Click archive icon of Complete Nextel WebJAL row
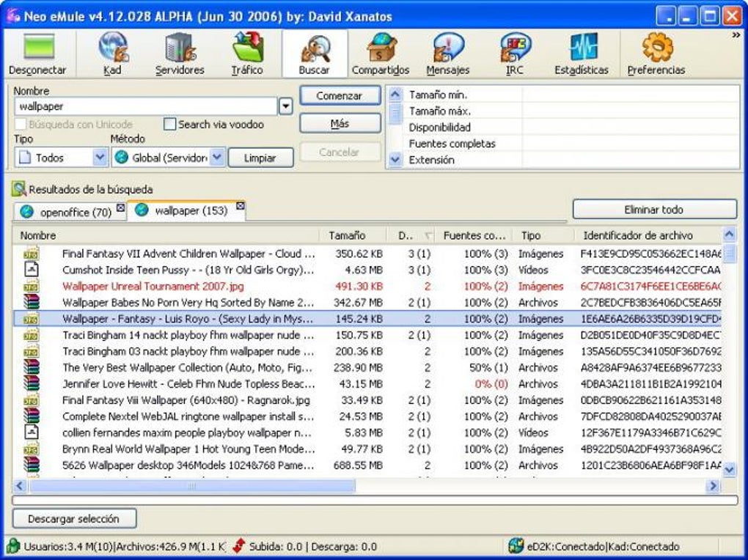The image size is (748, 560). coord(32,416)
